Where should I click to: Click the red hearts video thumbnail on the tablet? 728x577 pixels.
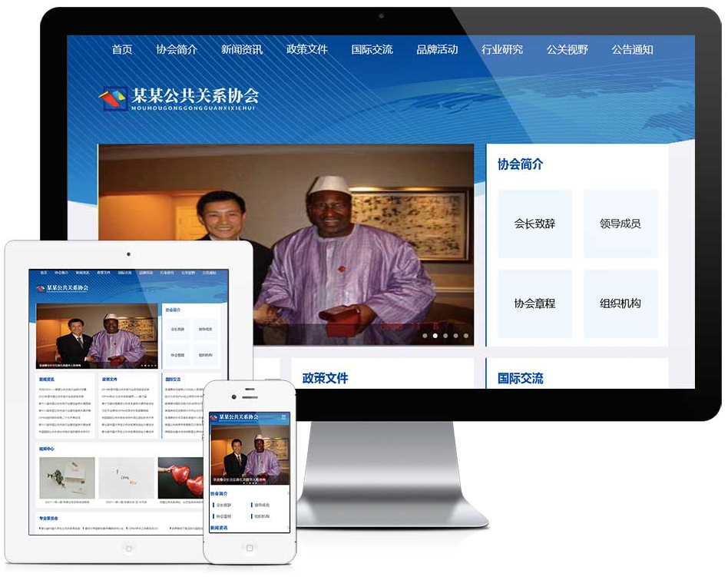coord(181,477)
